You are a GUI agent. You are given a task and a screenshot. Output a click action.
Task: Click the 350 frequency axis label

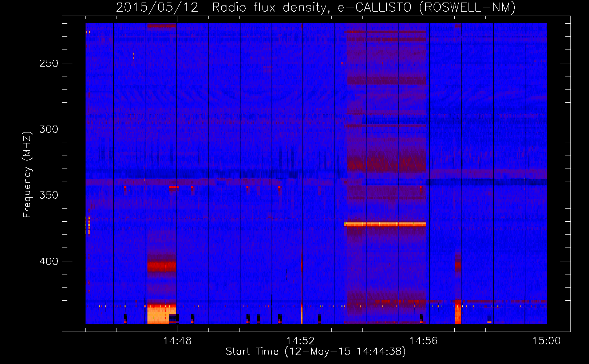pyautogui.click(x=49, y=195)
